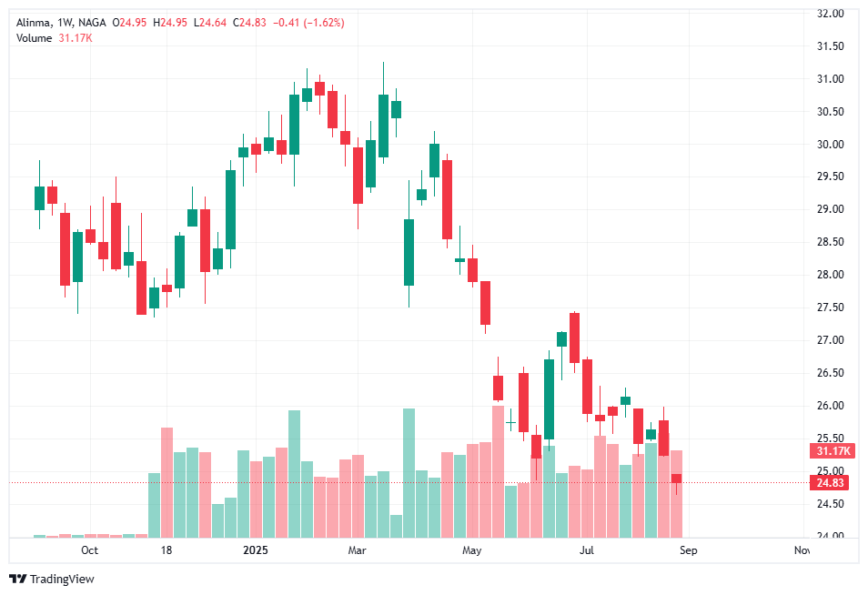Click the red 24.83 current price tag

point(833,482)
